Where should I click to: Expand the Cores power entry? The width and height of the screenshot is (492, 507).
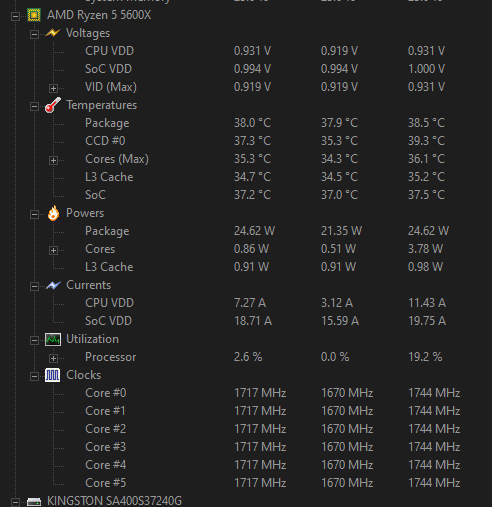click(x=53, y=250)
